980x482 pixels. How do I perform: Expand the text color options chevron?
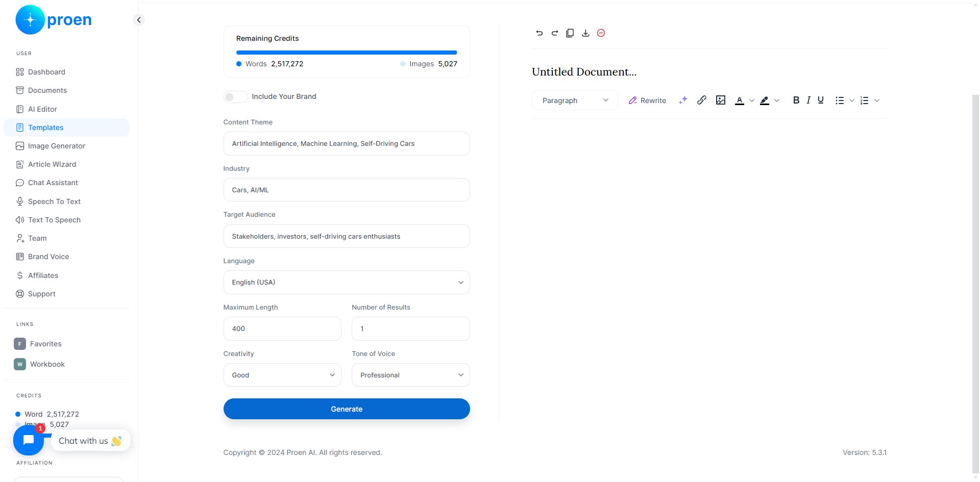click(x=751, y=100)
